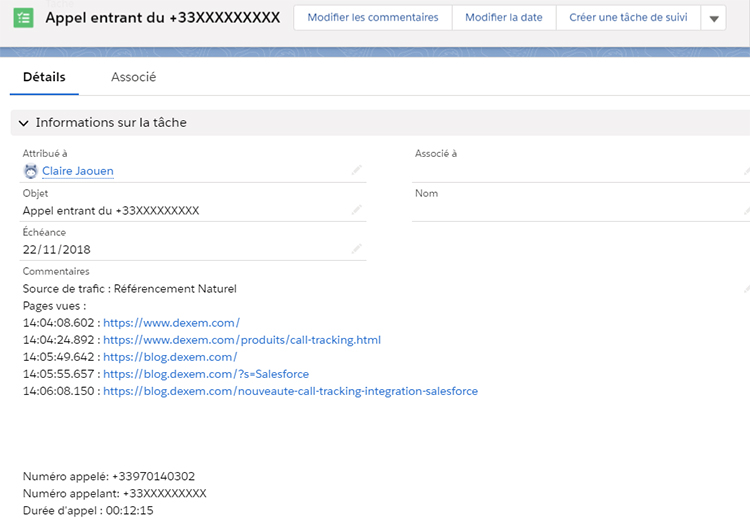Image resolution: width=750 pixels, height=526 pixels.
Task: Click Modifier les commentaires button
Action: (373, 18)
